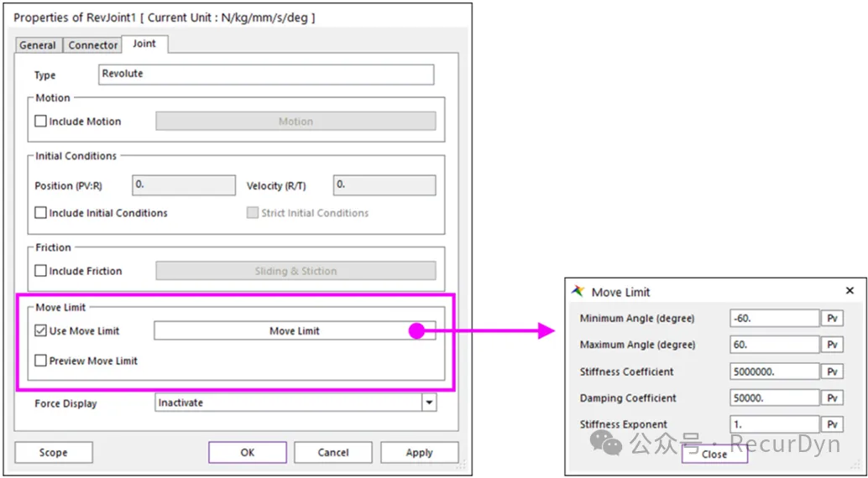The image size is (868, 478).
Task: Switch to the General tab
Action: (38, 45)
